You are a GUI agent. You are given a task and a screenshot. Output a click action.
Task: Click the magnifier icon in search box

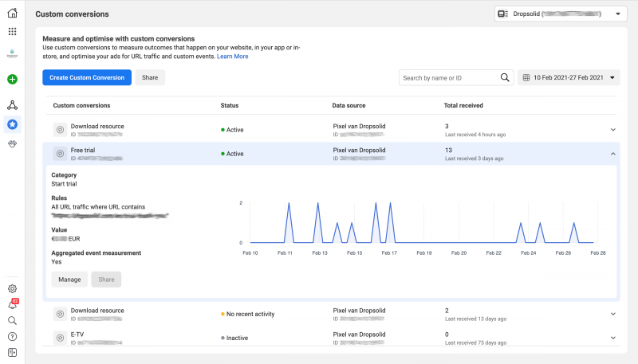[505, 77]
